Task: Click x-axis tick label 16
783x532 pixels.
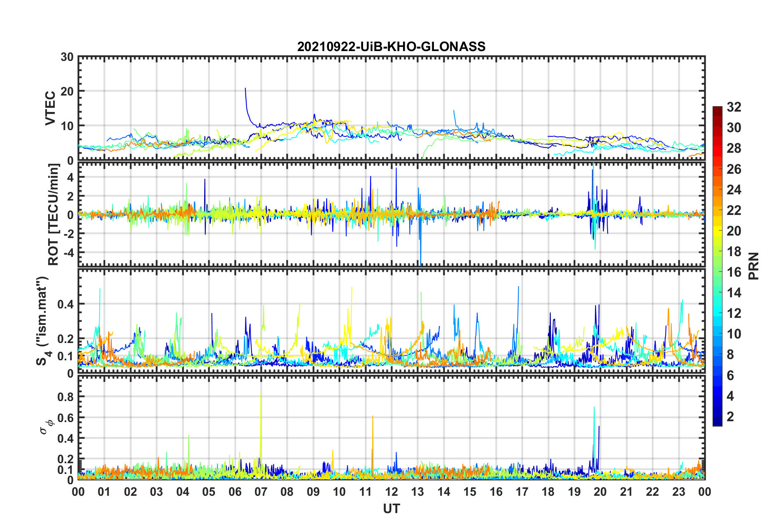Action: (x=496, y=492)
